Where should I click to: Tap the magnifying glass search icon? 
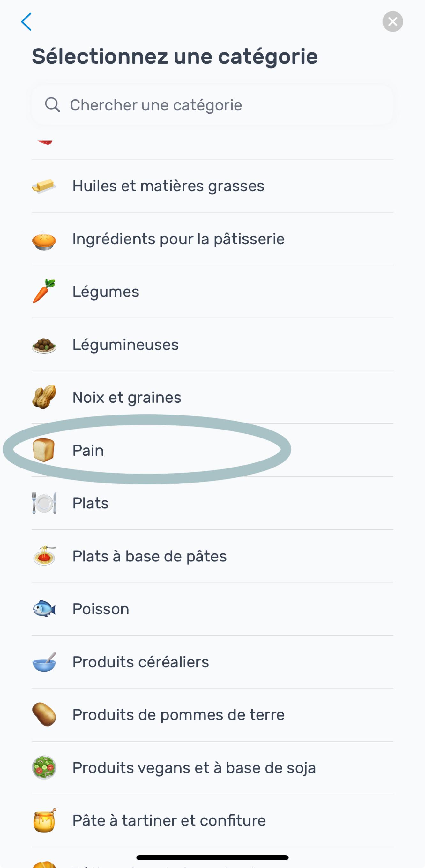pyautogui.click(x=53, y=105)
